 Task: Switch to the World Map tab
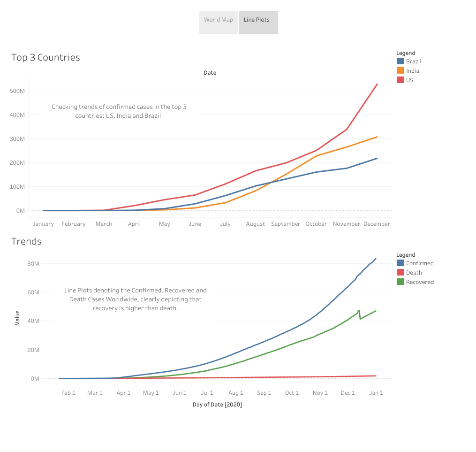pyautogui.click(x=219, y=20)
